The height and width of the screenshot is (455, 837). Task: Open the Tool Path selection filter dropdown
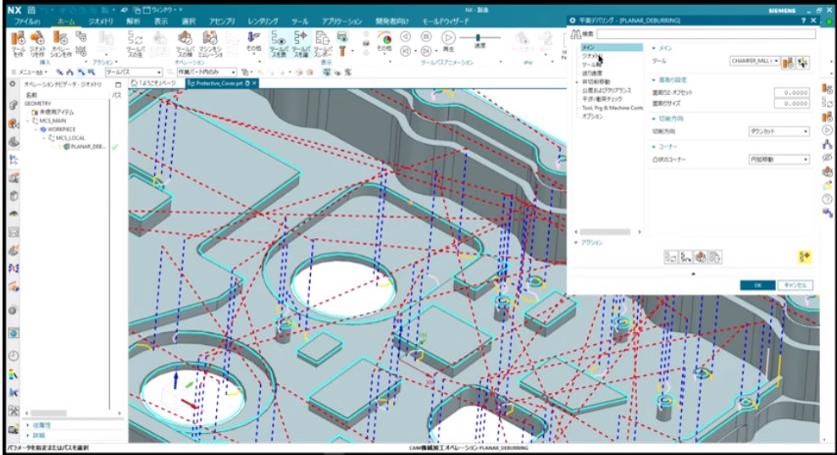click(133, 72)
